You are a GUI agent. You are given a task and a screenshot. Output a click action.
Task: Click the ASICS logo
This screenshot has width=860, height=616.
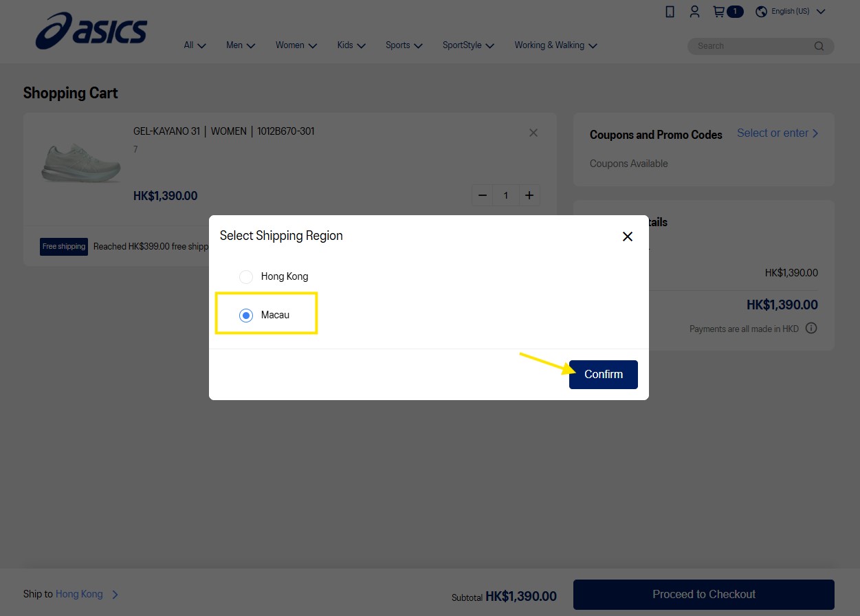coord(91,31)
